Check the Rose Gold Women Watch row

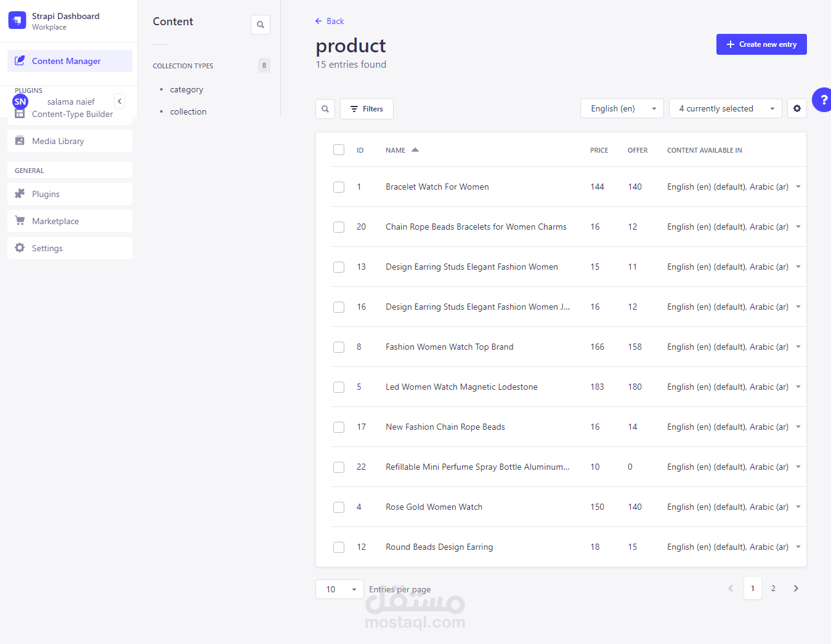click(x=339, y=507)
